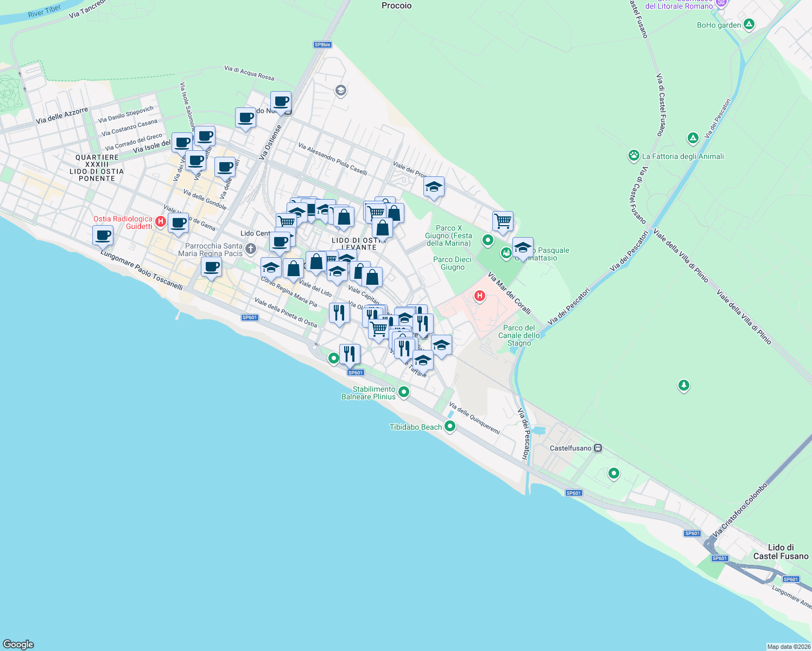The image size is (812, 651).
Task: Click the green marker at Stabilimento Balneare Plinius
Action: (x=403, y=392)
